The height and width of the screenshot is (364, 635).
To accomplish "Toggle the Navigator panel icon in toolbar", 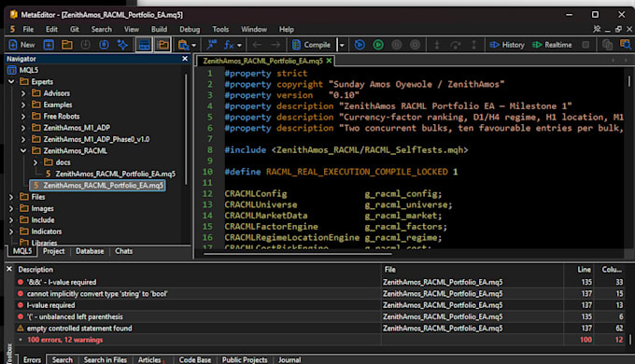I will (163, 45).
